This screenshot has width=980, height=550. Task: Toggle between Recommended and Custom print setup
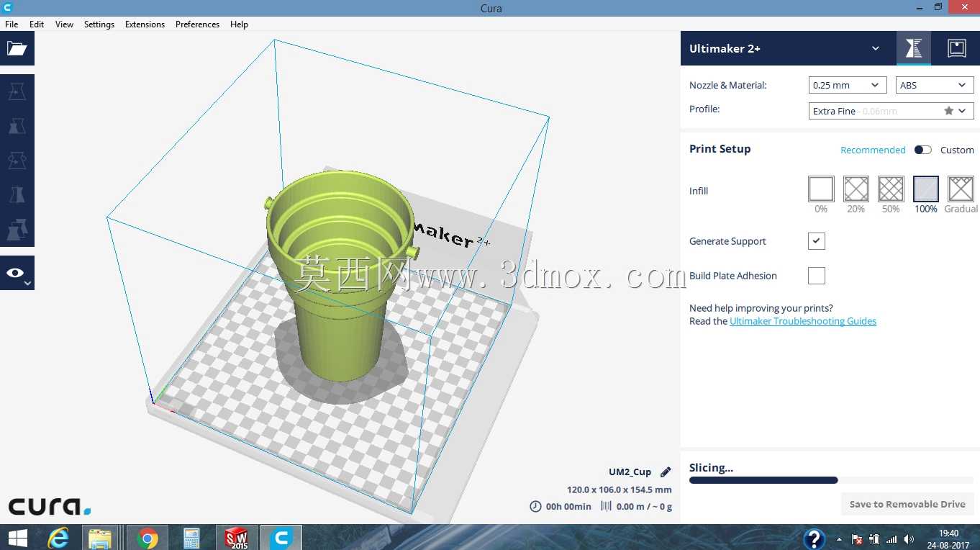point(922,150)
